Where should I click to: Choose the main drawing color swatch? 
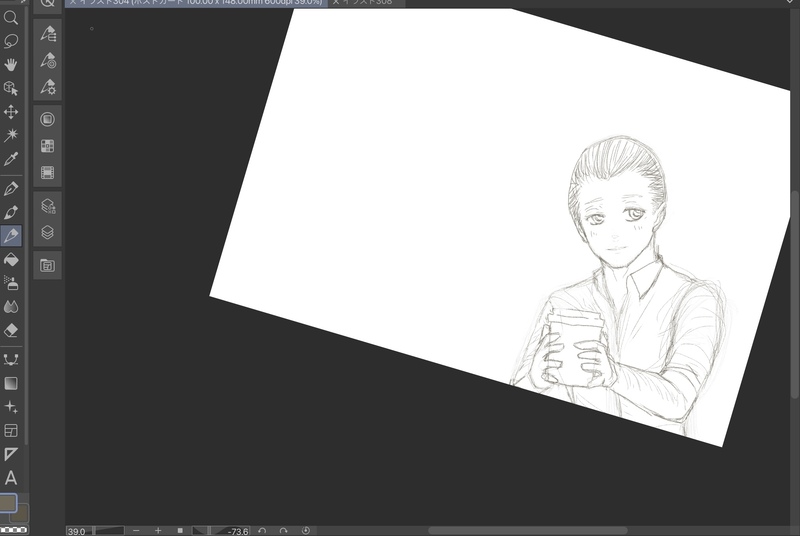[x=8, y=502]
